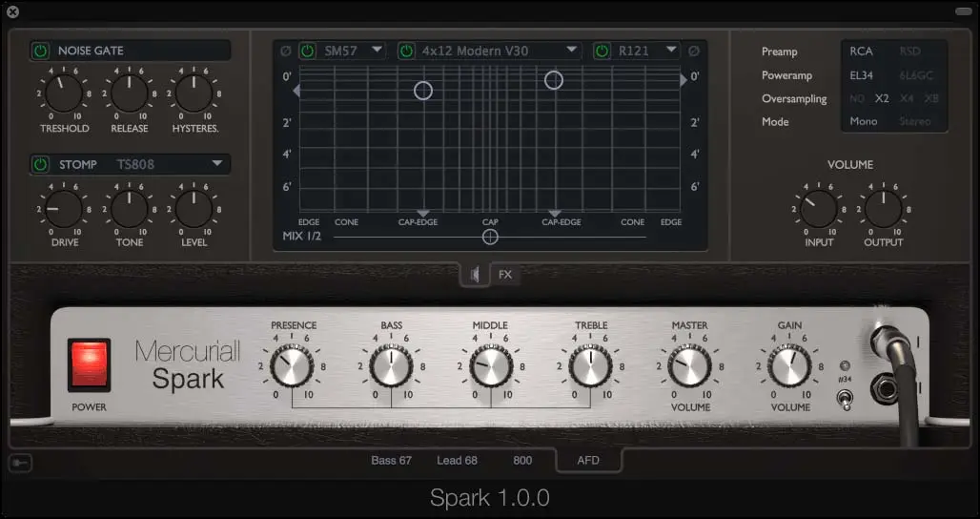Click the Noise Gate TRESHOLD knob
Image resolution: width=980 pixels, height=519 pixels.
pos(64,93)
